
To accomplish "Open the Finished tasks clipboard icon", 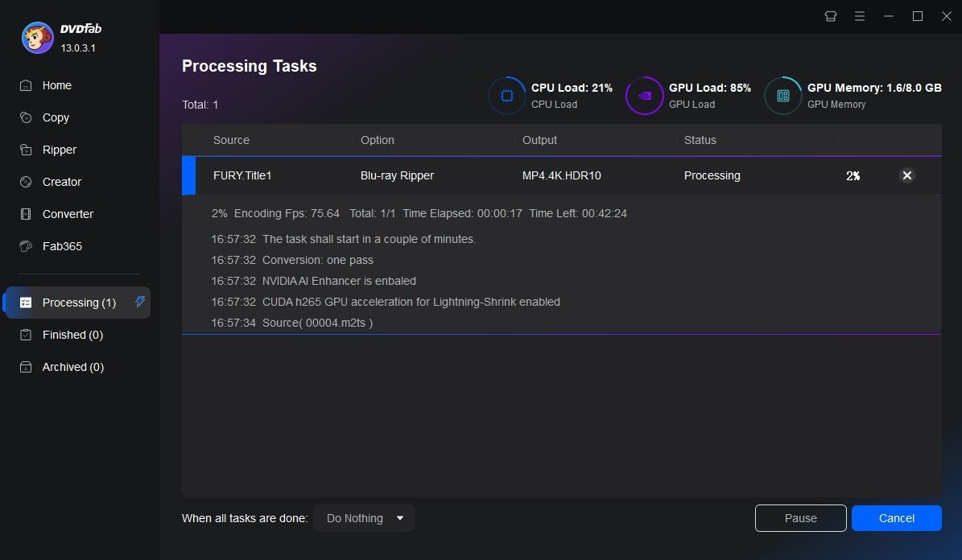I will pyautogui.click(x=26, y=335).
